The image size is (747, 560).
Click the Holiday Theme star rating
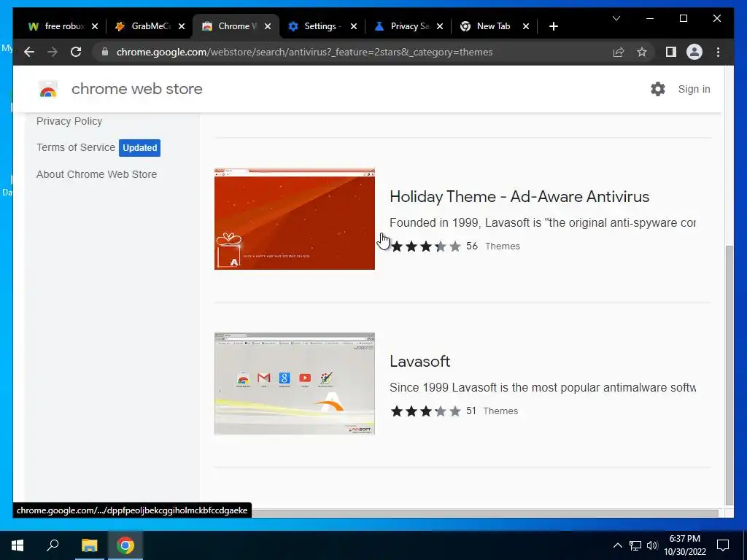tap(426, 246)
